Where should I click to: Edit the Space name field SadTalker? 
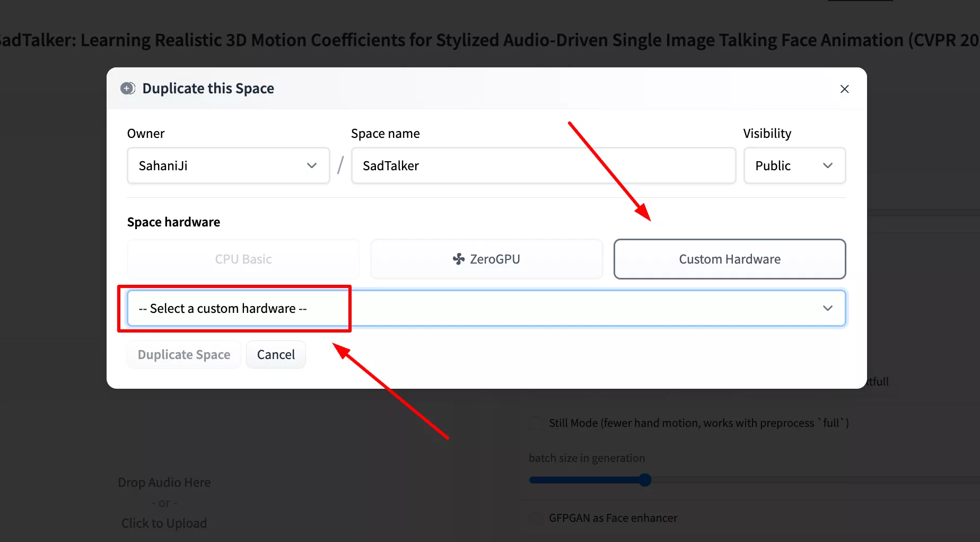(x=543, y=165)
